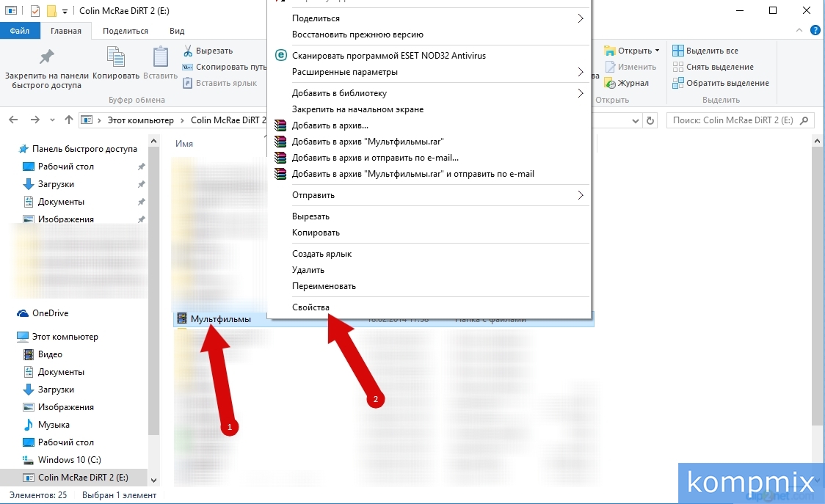Click New folder icon in title bar
Viewport: 825px width, 504px height.
coord(51,10)
